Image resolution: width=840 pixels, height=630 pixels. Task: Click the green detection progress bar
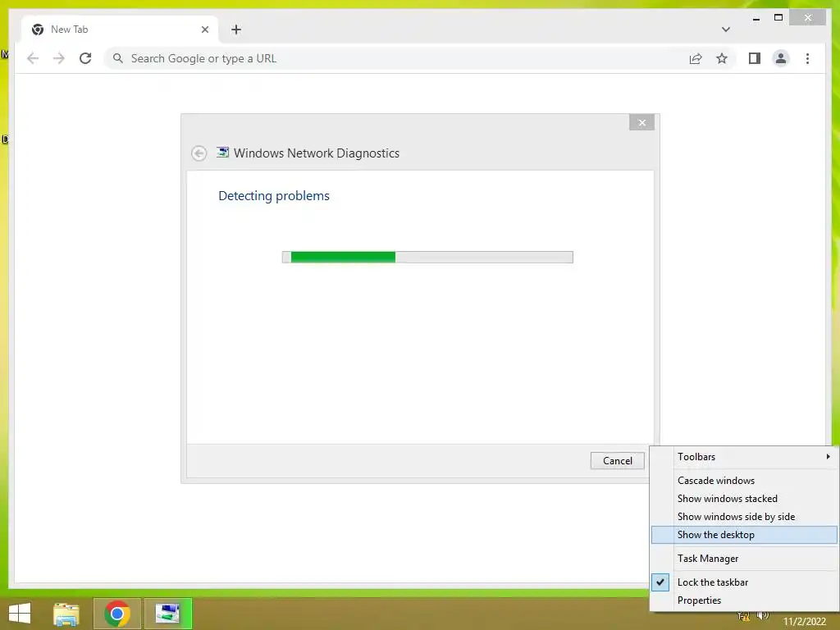(x=427, y=257)
